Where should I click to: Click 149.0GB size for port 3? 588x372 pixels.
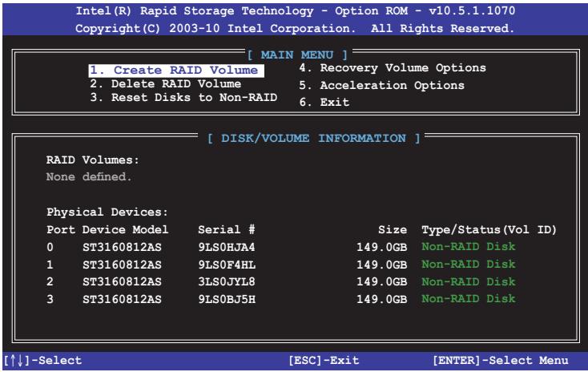382,300
